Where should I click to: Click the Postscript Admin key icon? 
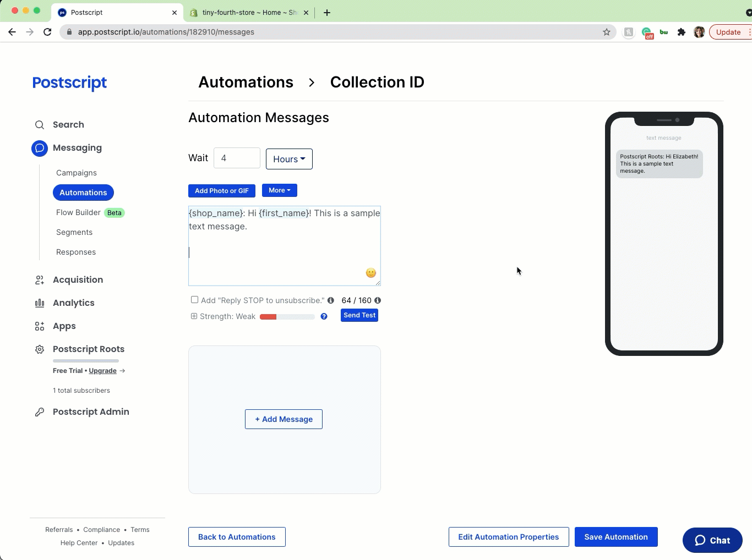pyautogui.click(x=40, y=412)
